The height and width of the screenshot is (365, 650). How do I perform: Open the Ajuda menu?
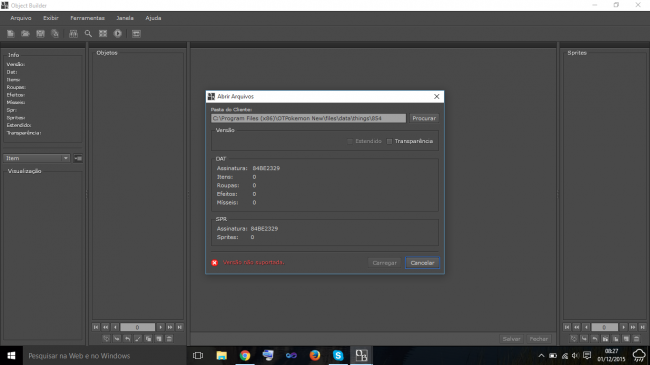pyautogui.click(x=153, y=18)
